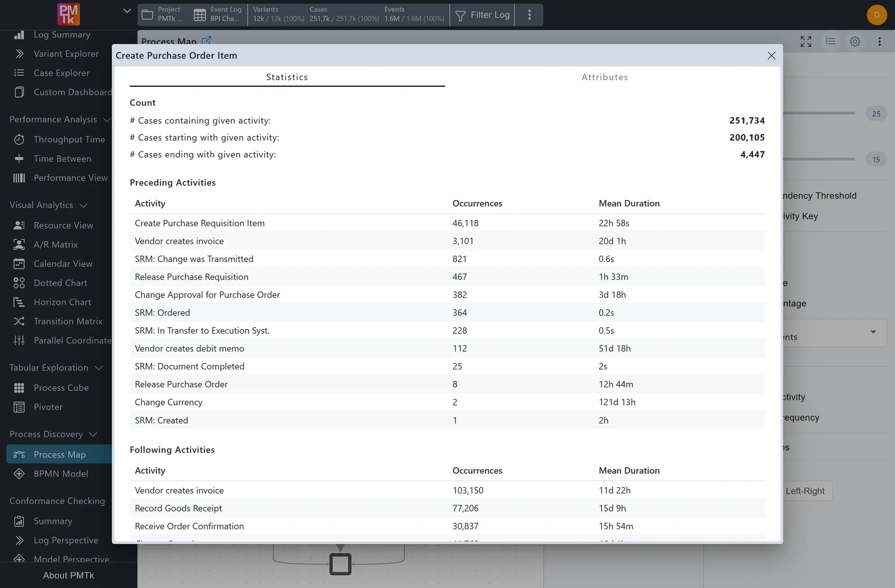This screenshot has height=588, width=895.
Task: Select the Event Log BPI Cha... selector
Action: (218, 15)
